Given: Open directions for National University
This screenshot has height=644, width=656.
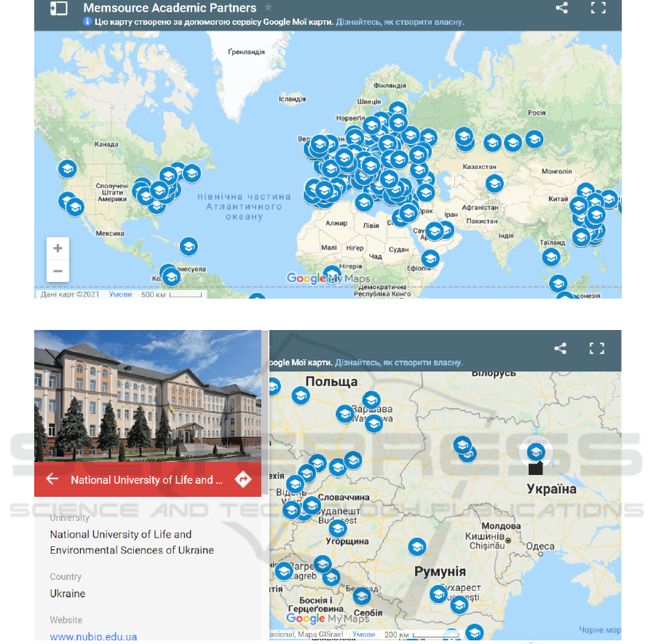Looking at the screenshot, I should pos(242,479).
